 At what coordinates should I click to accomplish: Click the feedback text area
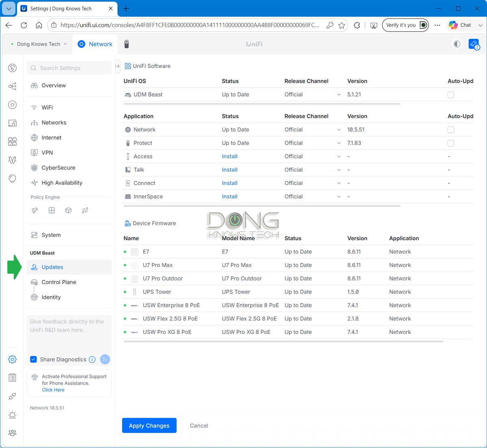click(69, 334)
